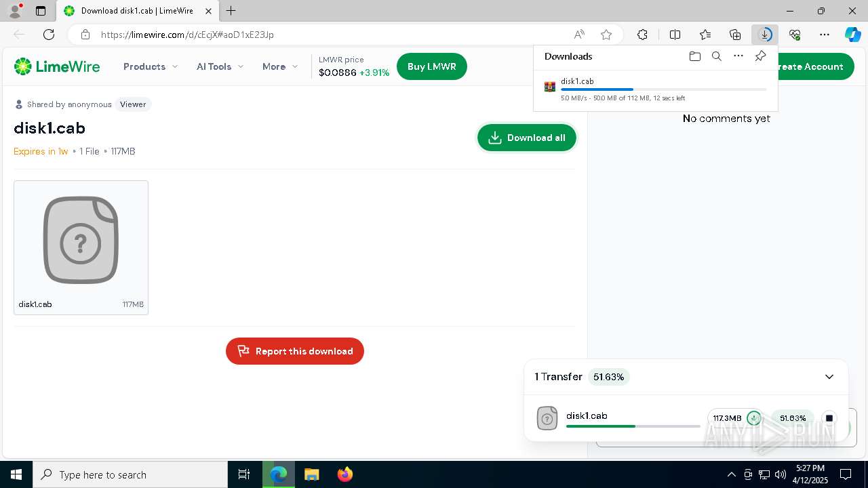868x488 pixels.
Task: View site information lock icon
Action: click(x=85, y=35)
